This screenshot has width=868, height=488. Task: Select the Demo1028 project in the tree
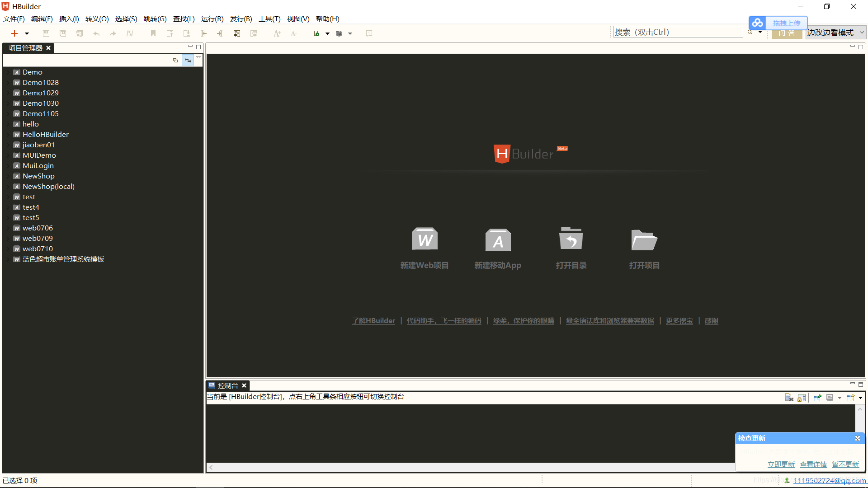click(x=41, y=82)
